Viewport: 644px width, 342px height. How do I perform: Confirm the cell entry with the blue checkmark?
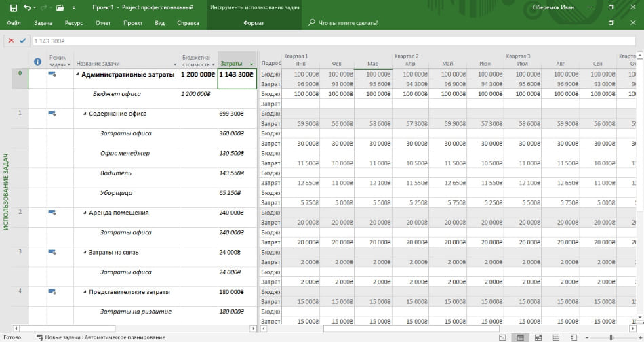pyautogui.click(x=22, y=41)
